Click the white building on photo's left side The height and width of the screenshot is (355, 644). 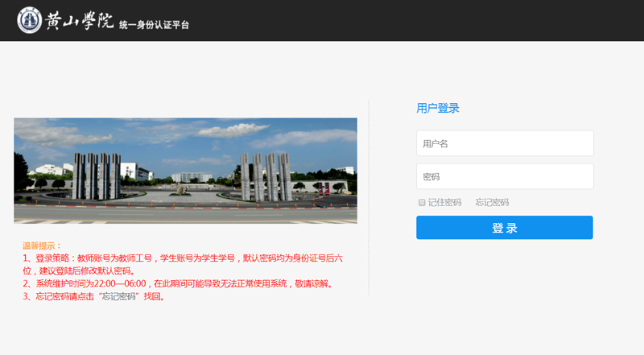(52, 171)
